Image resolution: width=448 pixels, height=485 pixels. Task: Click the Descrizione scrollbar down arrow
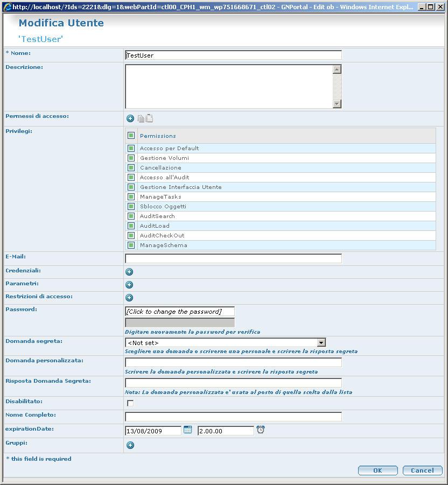coord(337,104)
